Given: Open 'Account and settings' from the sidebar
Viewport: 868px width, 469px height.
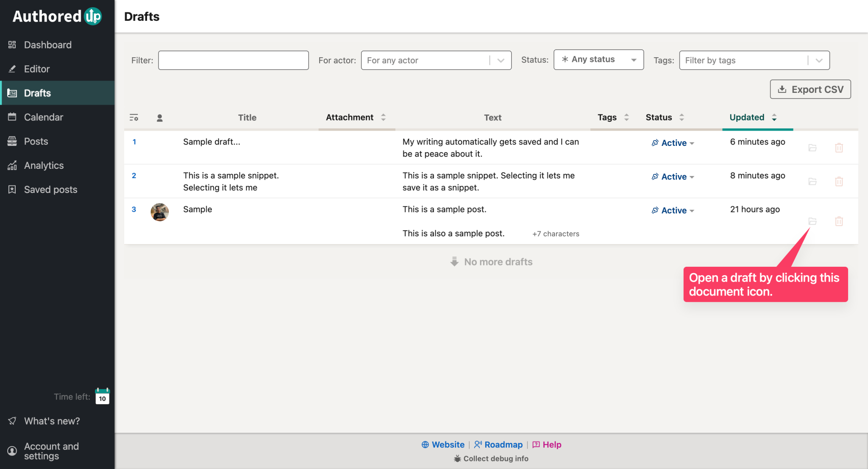Looking at the screenshot, I should 51,451.
